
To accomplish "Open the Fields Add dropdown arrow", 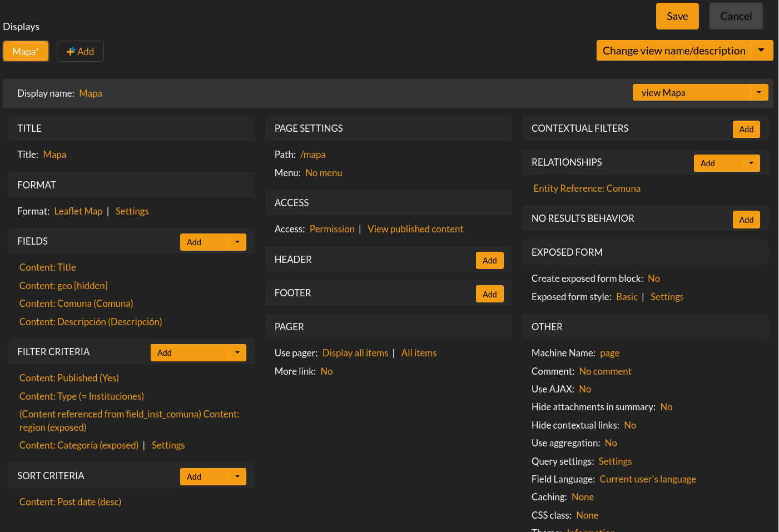I will tap(237, 242).
